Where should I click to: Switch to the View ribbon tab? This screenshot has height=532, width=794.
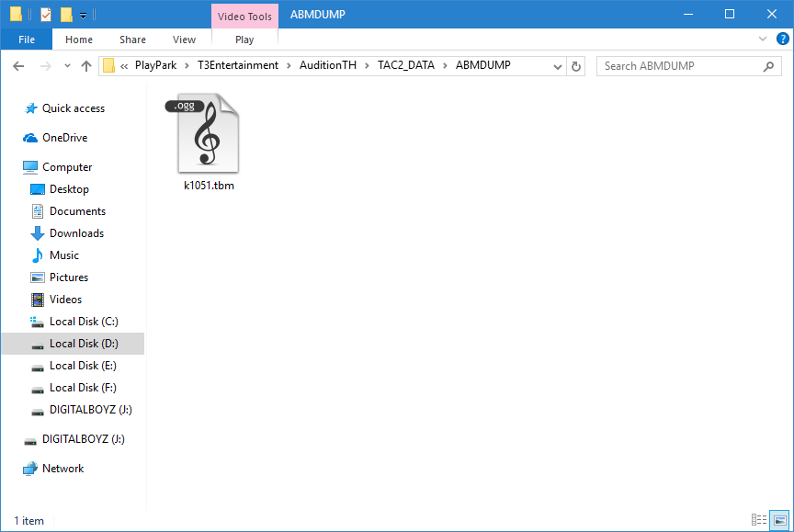tap(184, 40)
